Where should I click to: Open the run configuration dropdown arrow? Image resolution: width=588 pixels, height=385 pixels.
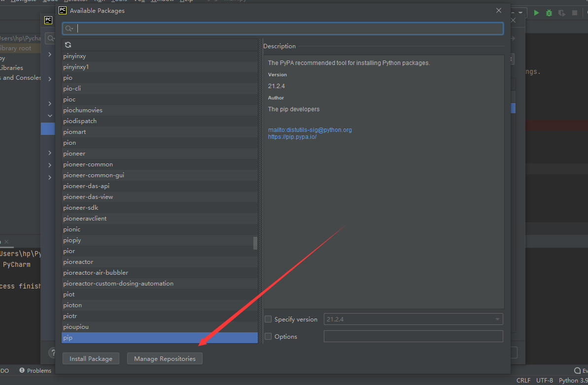[521, 13]
